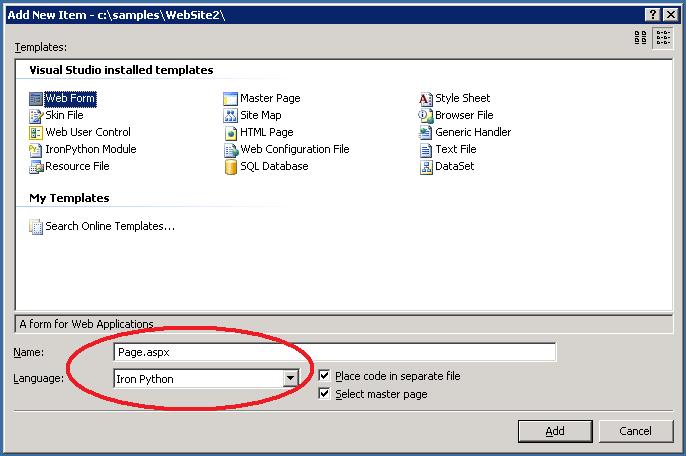Viewport: 686px width, 456px height.
Task: Click the Browser File label
Action: click(x=464, y=116)
